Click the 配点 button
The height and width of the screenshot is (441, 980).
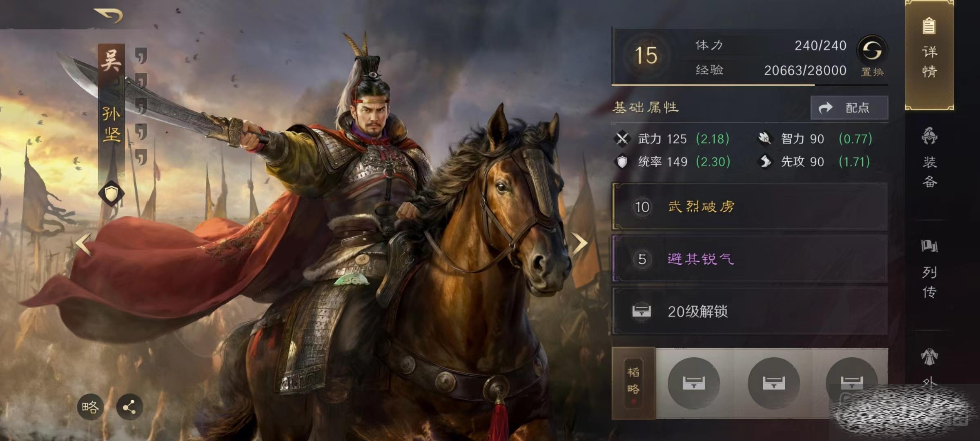[849, 108]
